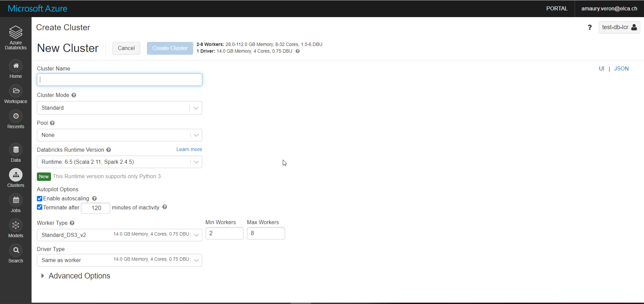Toggle Terminate after checkbox
The height and width of the screenshot is (304, 644).
pos(40,207)
